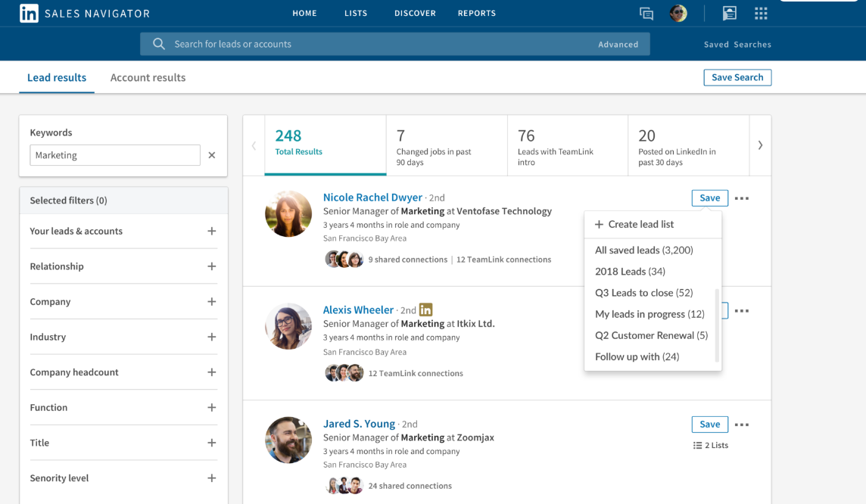
Task: Select the 248 Total Results tab
Action: click(326, 145)
